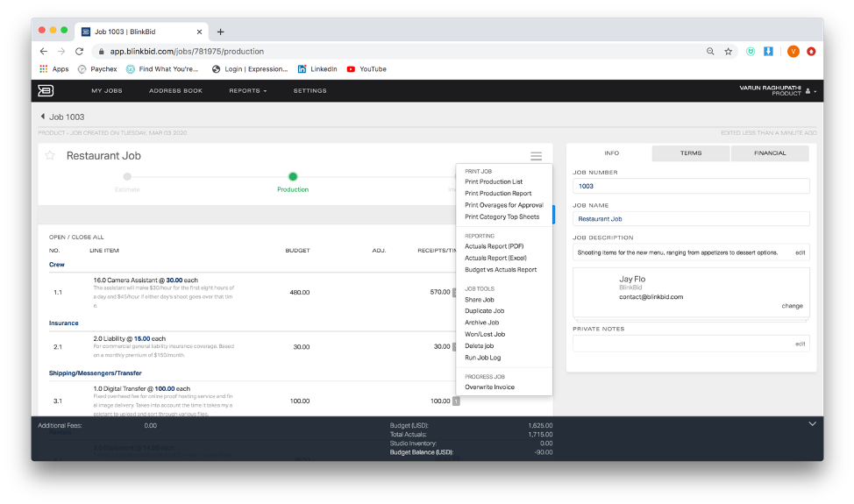The height and width of the screenshot is (504, 854).
Task: Edit the private notes
Action: [801, 344]
